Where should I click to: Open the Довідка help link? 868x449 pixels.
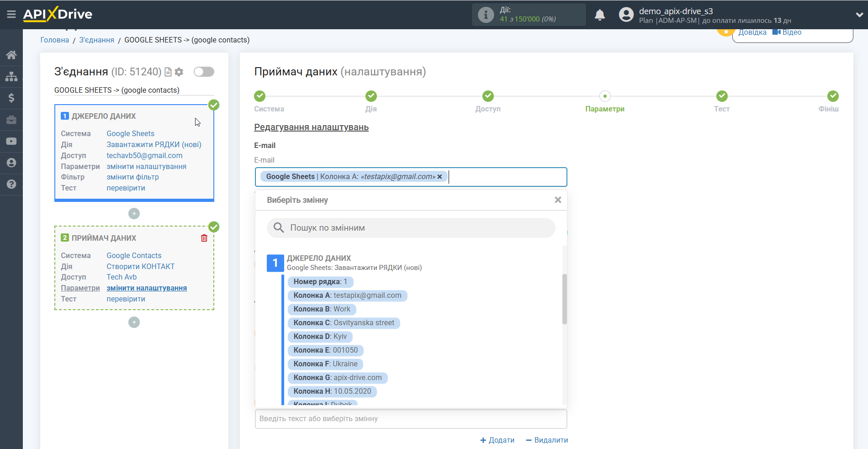(x=752, y=32)
